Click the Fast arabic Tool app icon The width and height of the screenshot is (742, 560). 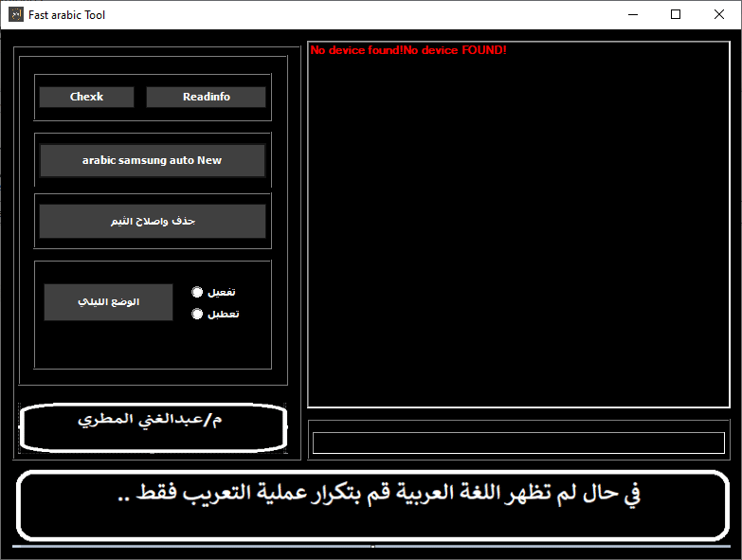pyautogui.click(x=15, y=14)
